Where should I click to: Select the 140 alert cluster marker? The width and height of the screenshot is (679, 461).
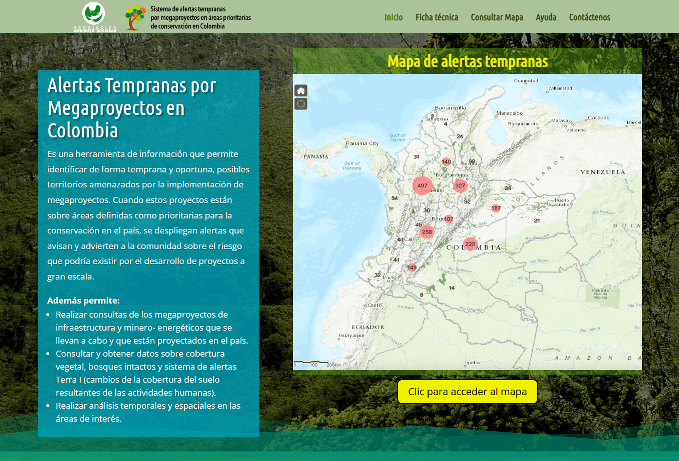(446, 161)
